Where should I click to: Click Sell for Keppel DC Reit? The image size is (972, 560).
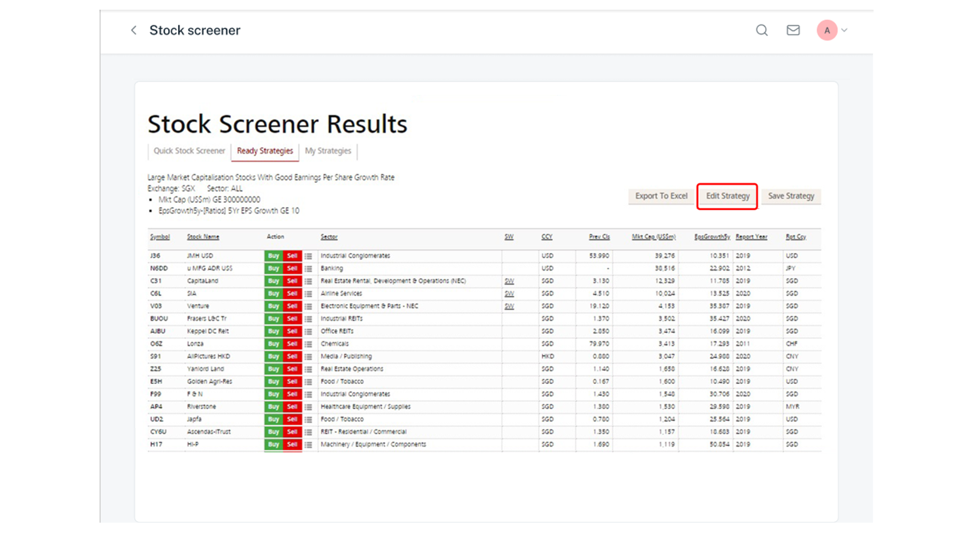click(292, 331)
